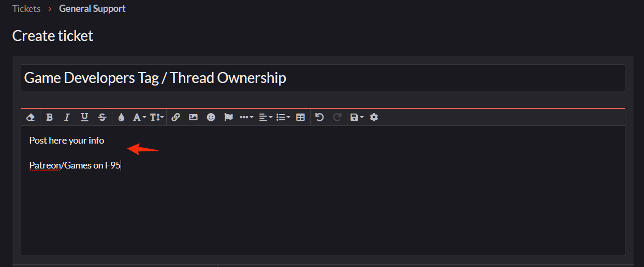Click the 'Patreon/Games on F95' line
Screen dimensions: 644x267
pyautogui.click(x=75, y=165)
